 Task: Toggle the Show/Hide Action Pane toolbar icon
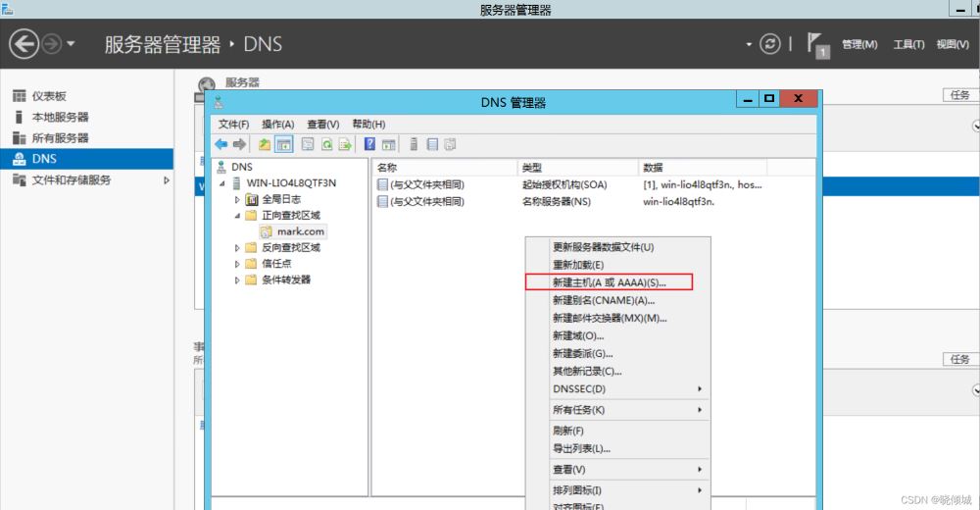coord(389,144)
